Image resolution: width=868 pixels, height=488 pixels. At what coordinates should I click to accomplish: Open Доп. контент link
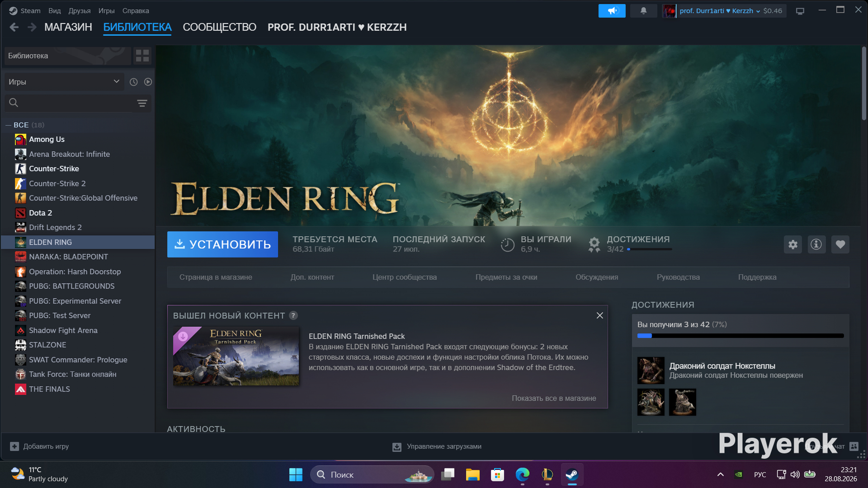click(312, 277)
